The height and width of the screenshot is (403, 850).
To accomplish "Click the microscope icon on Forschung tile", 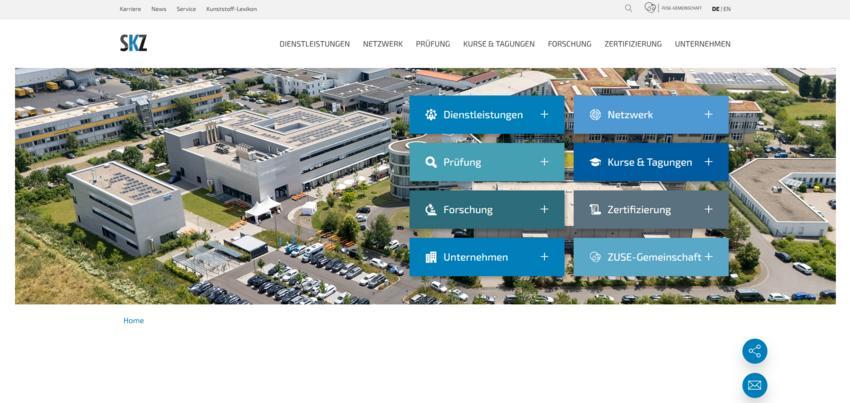I will 431,209.
